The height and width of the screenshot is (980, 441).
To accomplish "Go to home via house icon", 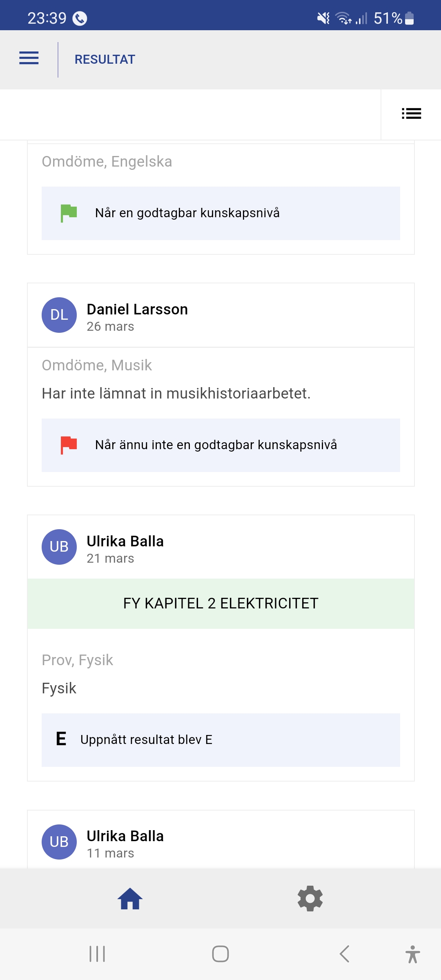I will (130, 899).
